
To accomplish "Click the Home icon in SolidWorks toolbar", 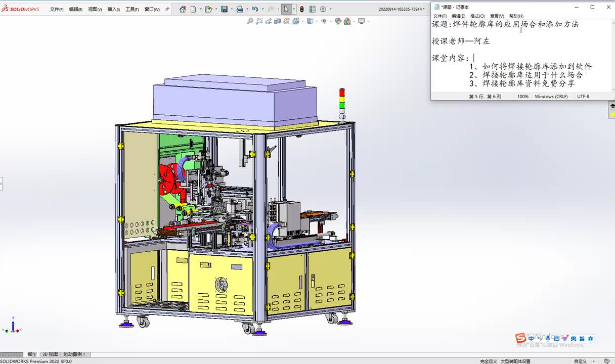I will point(183,9).
